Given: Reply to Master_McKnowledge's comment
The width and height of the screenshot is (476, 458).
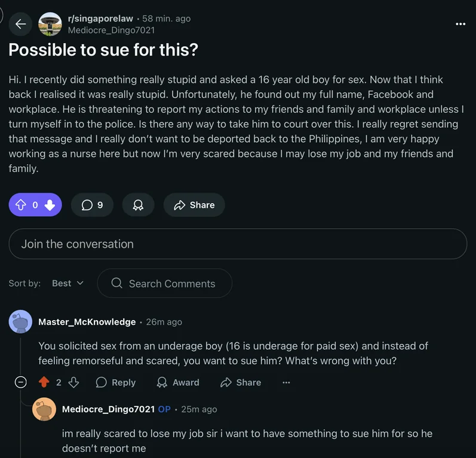Looking at the screenshot, I should [116, 382].
